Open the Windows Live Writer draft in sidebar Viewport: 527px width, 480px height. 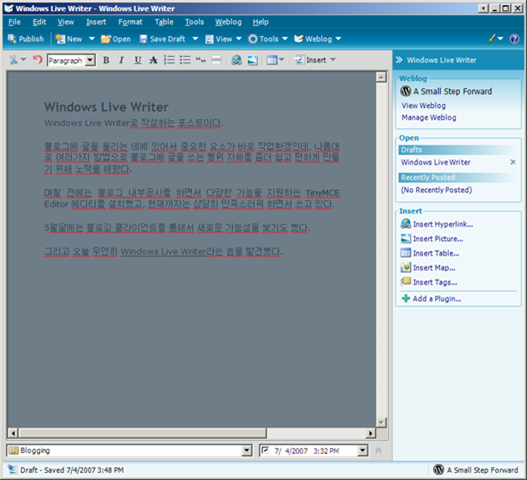coord(436,162)
